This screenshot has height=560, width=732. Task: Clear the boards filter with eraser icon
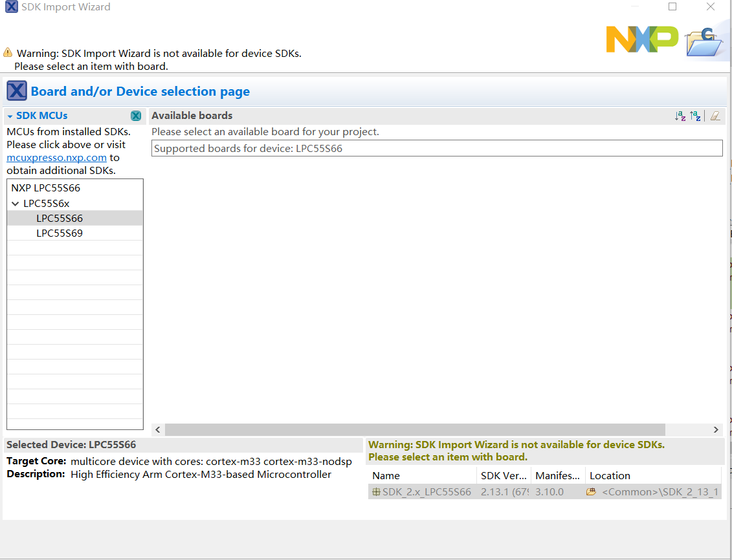pos(715,116)
